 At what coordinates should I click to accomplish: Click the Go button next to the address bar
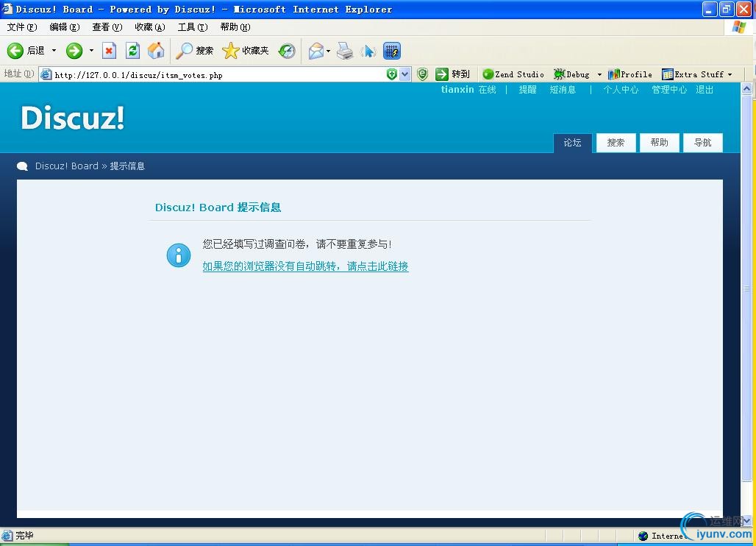click(x=452, y=74)
